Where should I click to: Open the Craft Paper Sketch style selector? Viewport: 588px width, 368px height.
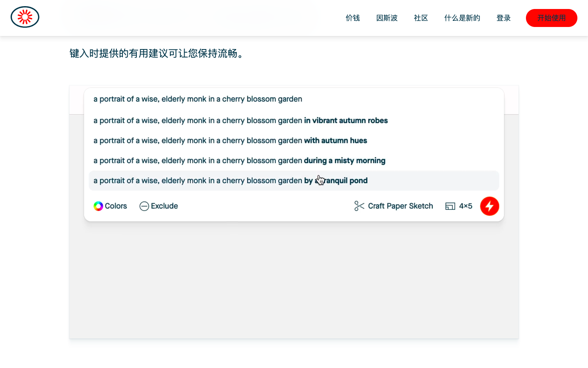400,206
